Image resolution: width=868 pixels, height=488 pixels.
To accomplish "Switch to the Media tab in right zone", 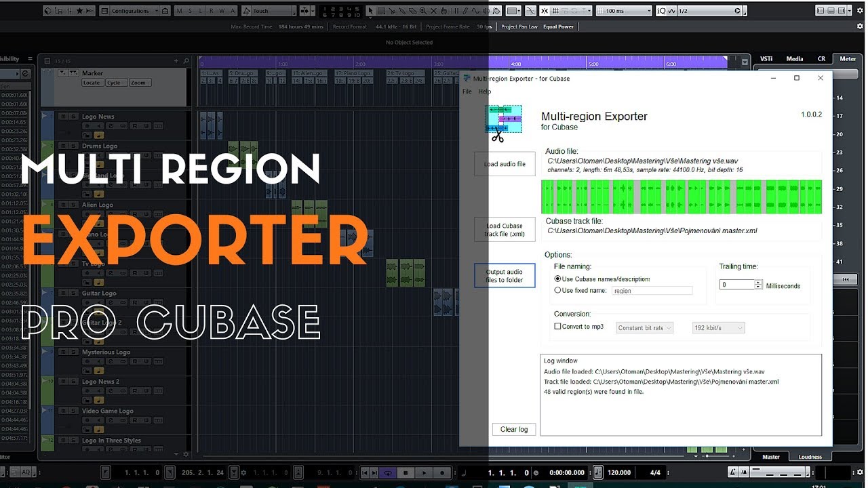I will (x=794, y=59).
